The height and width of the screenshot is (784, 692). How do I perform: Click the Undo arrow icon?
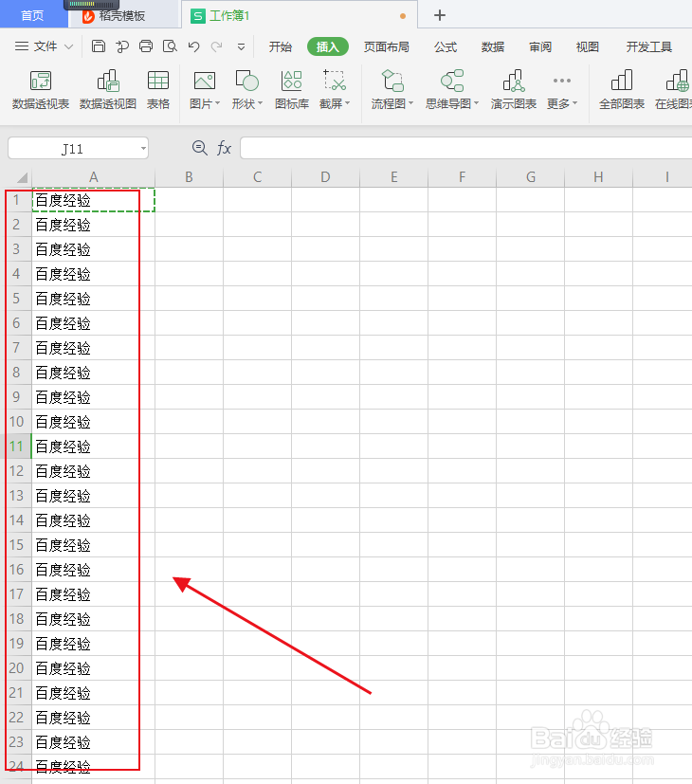tap(194, 46)
